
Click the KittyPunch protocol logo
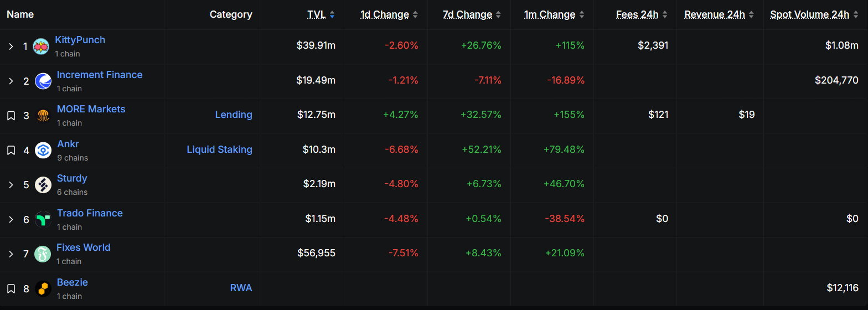click(x=41, y=47)
